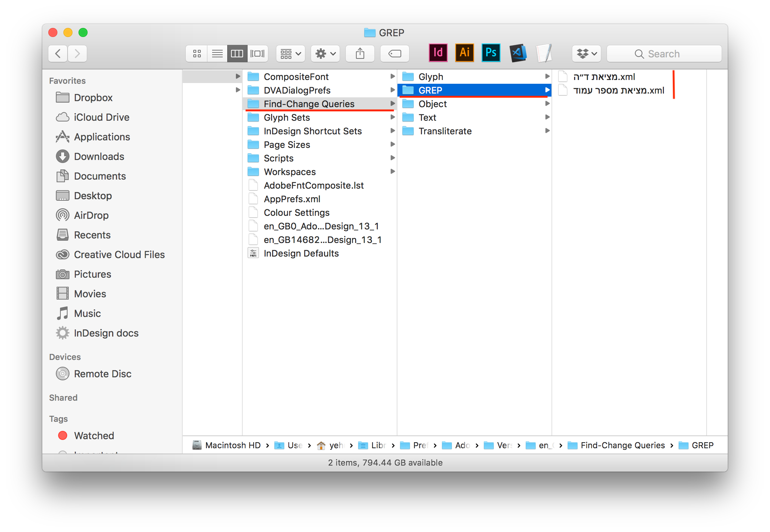Open the Dropbox toolbar dropdown
This screenshot has width=770, height=532.
pyautogui.click(x=586, y=53)
